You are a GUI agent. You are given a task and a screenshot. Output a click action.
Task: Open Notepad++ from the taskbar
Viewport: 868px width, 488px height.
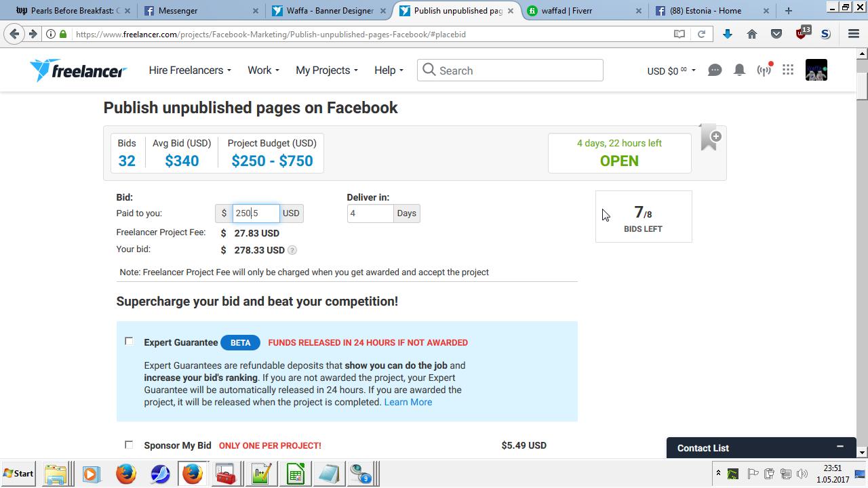(261, 474)
